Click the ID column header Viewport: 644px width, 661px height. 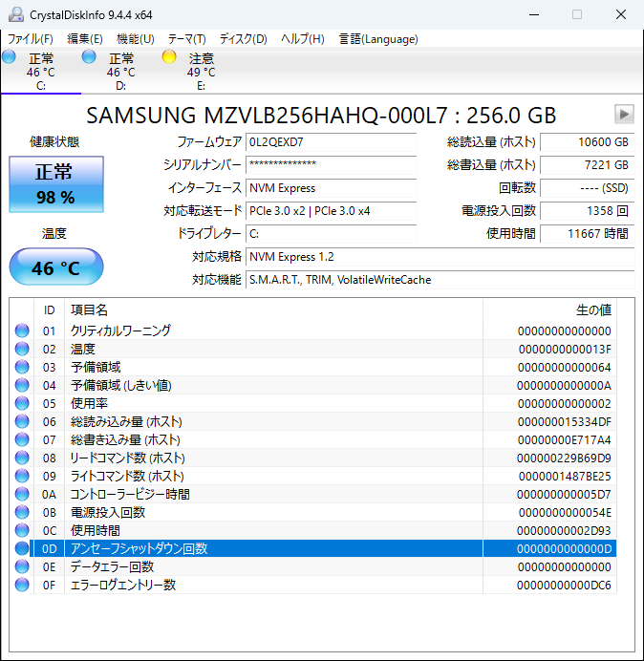[50, 310]
